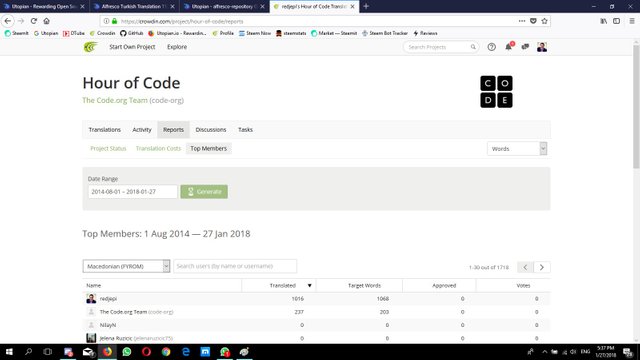Click the Search users by name field

click(235, 266)
